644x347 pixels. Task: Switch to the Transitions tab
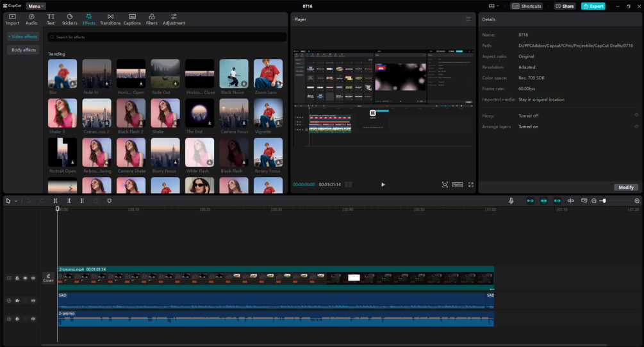[110, 19]
